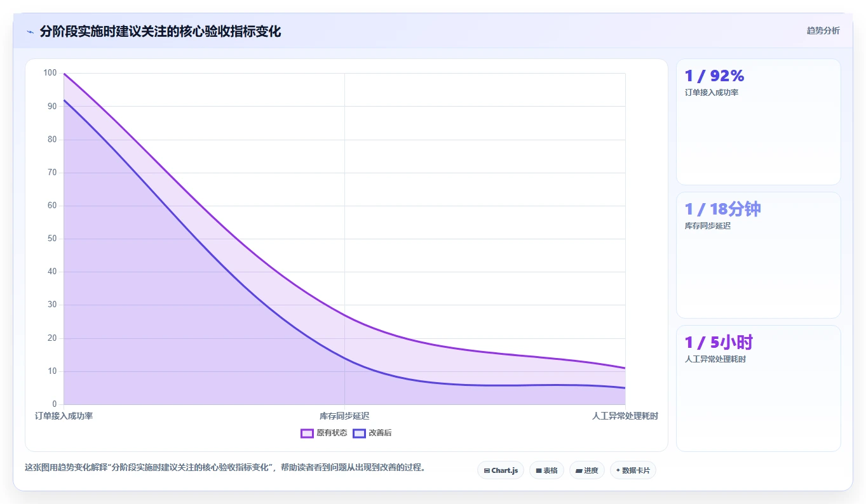866x504 pixels.
Task: Click the 改善后 blue legend swatch
Action: [x=359, y=433]
